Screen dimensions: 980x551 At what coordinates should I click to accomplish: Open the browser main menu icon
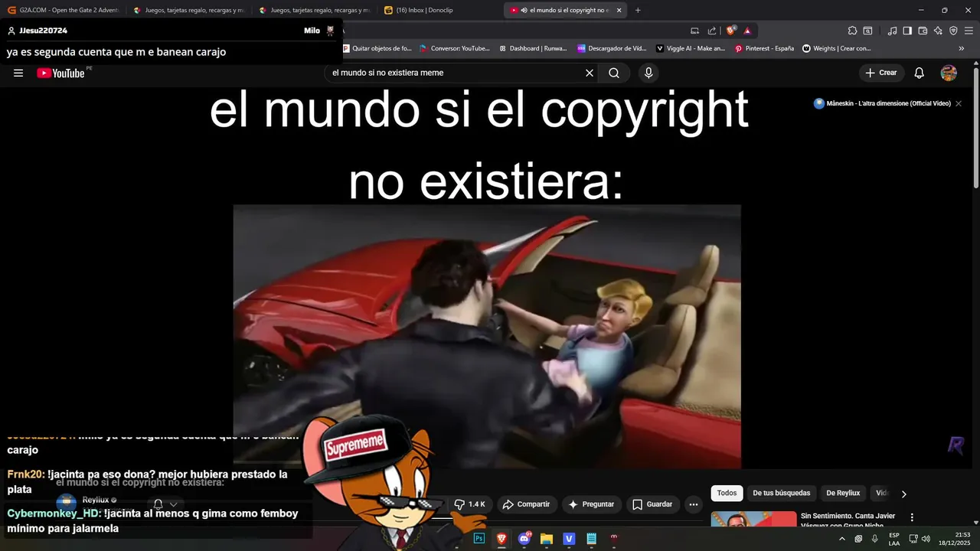969,31
